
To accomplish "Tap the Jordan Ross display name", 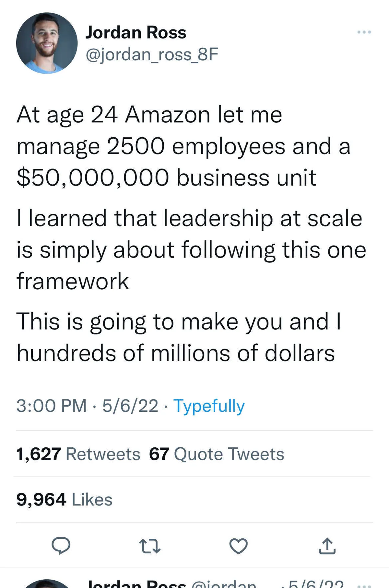I will [x=136, y=32].
